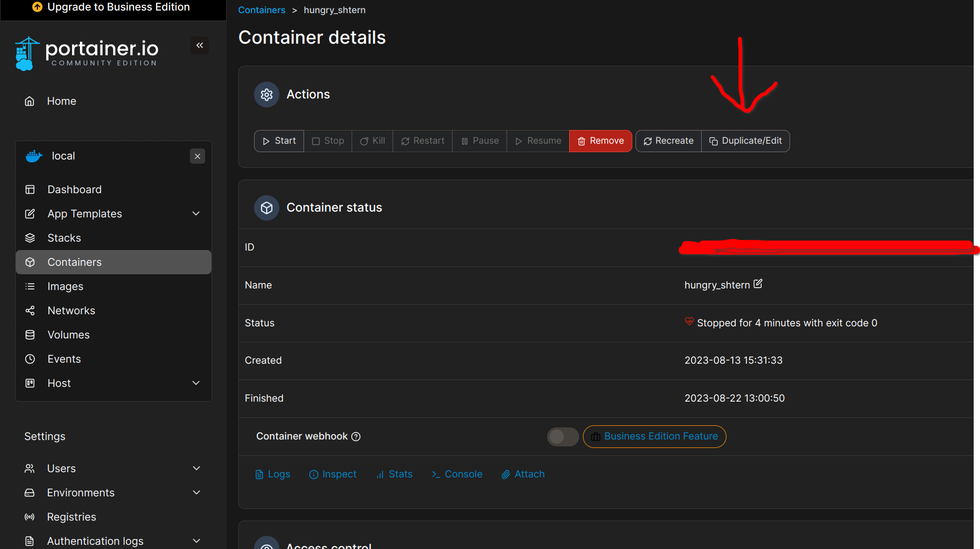Go to Volumes in sidebar

pos(68,335)
